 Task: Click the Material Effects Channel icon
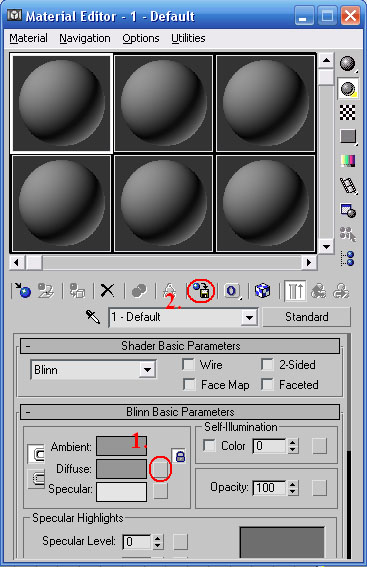pyautogui.click(x=232, y=291)
